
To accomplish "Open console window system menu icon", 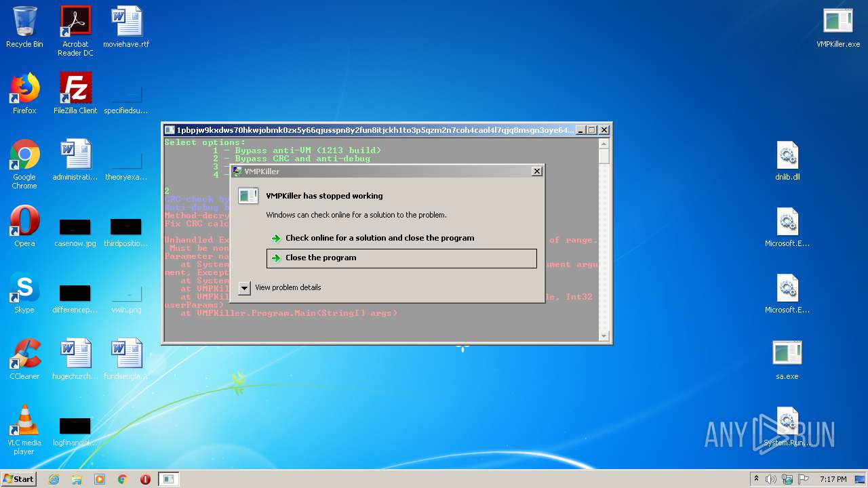I will (x=170, y=130).
